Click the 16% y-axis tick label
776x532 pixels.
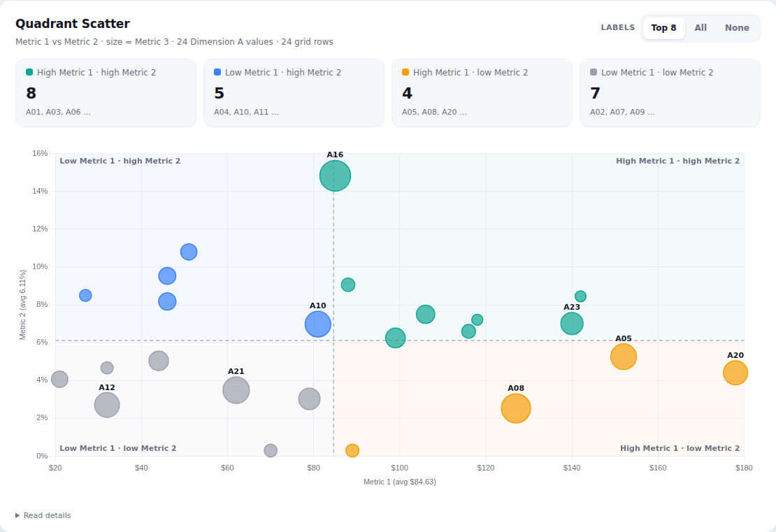[x=40, y=153]
